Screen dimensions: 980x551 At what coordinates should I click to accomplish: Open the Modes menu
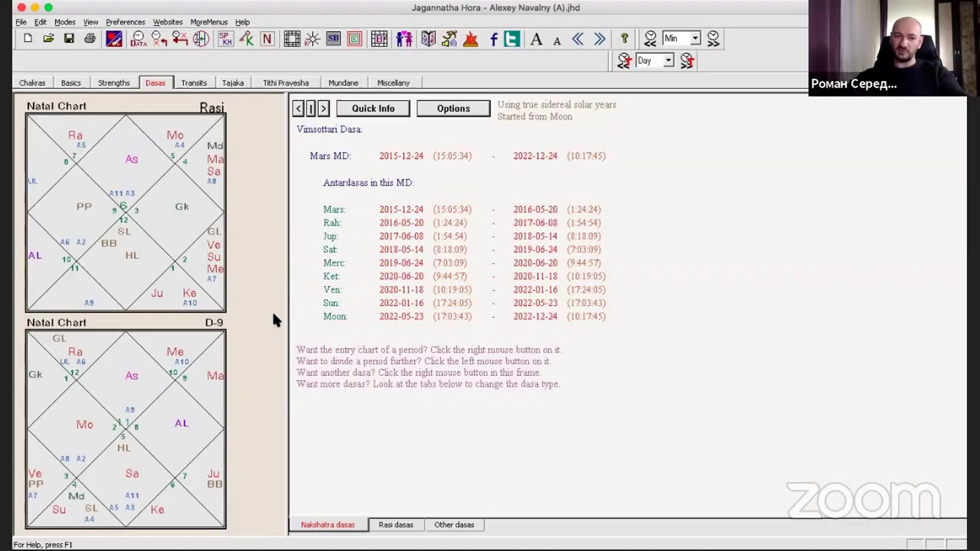[x=65, y=22]
